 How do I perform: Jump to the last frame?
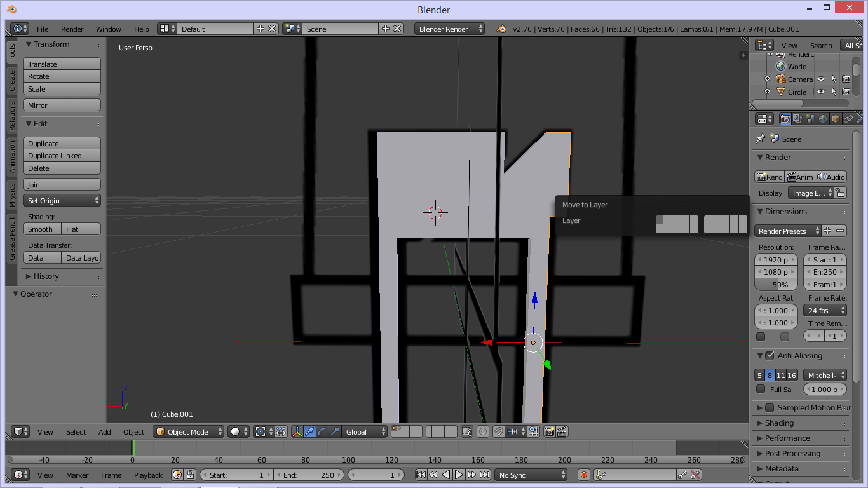point(484,475)
